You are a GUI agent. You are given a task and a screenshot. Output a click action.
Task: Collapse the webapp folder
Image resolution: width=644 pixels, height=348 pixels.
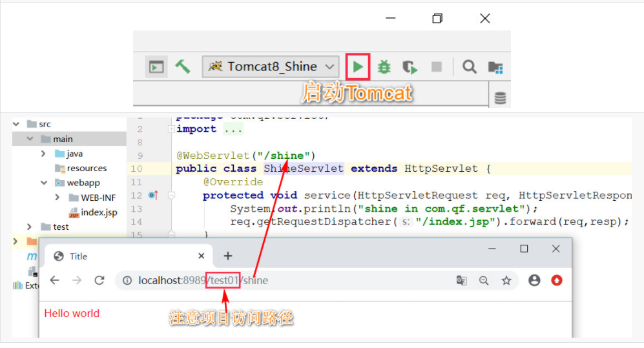[44, 183]
